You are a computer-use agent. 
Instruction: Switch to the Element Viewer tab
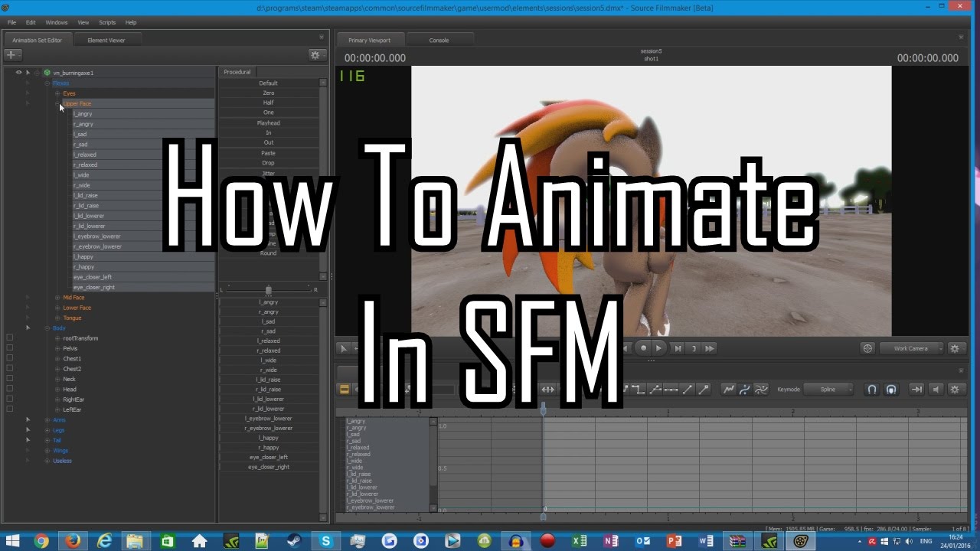106,40
